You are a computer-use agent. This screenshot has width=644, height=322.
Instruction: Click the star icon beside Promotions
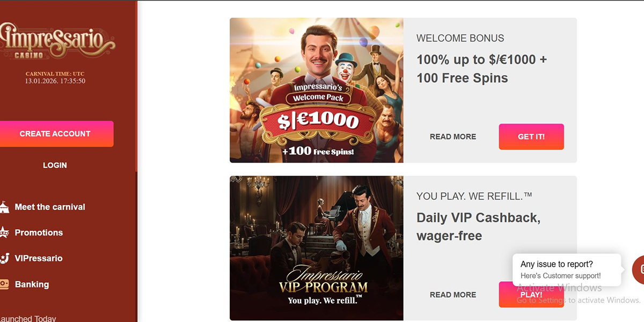[x=4, y=232]
